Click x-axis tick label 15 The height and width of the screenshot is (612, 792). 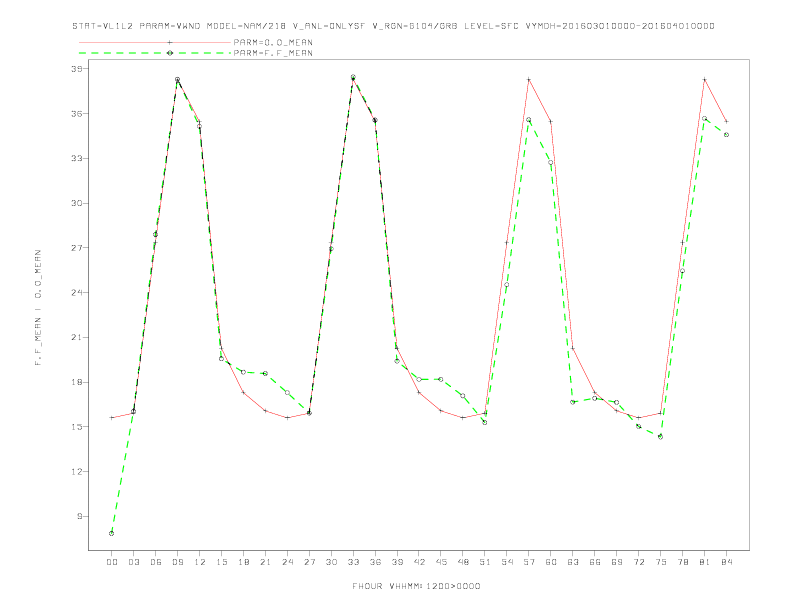point(221,562)
